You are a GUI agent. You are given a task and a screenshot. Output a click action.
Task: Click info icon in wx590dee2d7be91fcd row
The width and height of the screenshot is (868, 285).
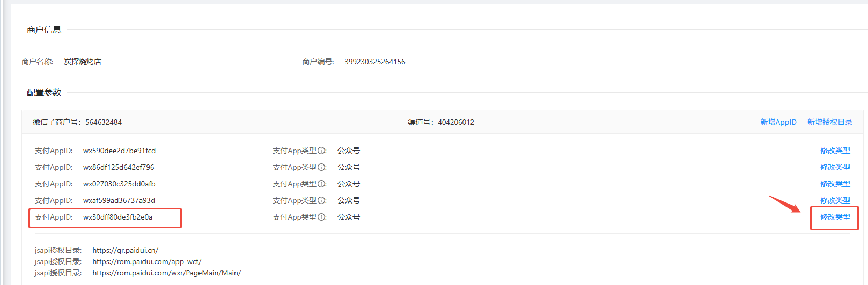pyautogui.click(x=321, y=151)
